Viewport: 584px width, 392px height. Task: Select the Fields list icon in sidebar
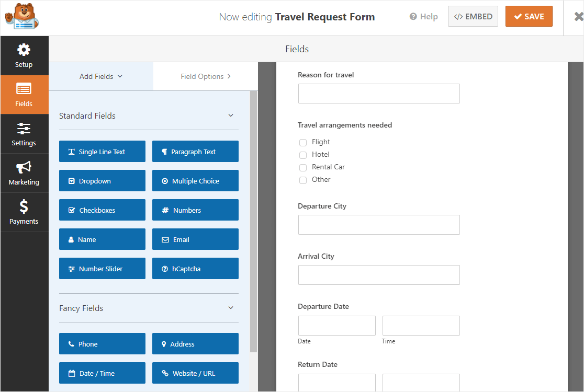pos(24,89)
